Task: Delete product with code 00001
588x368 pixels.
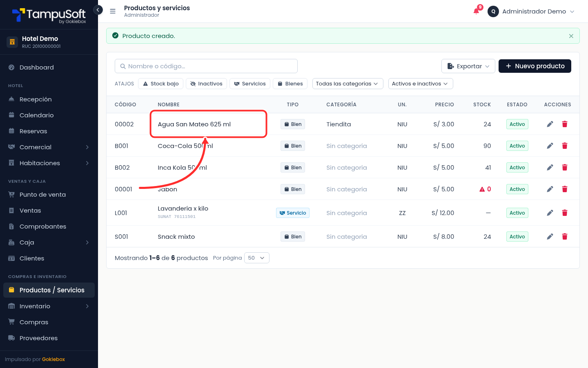Action: pyautogui.click(x=565, y=189)
